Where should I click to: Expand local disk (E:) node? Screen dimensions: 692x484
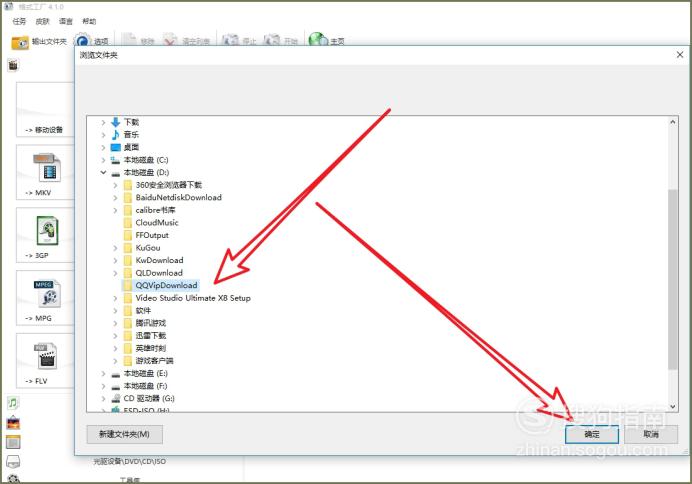point(103,374)
